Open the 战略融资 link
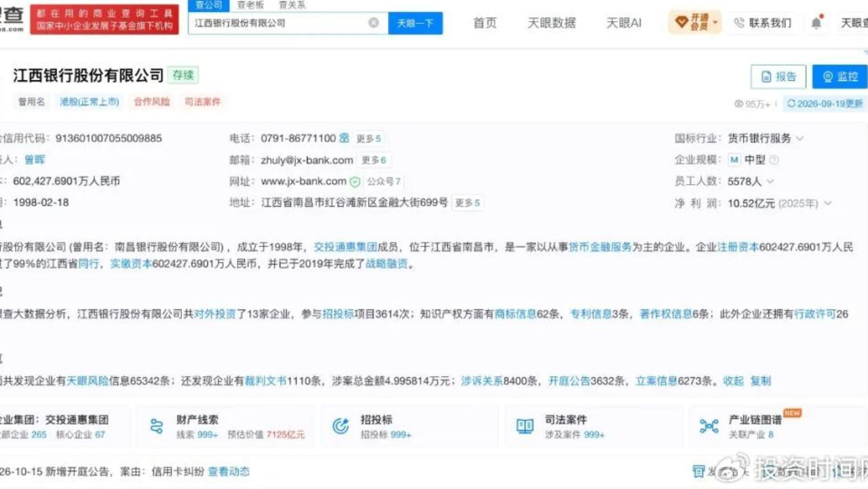 pyautogui.click(x=387, y=264)
